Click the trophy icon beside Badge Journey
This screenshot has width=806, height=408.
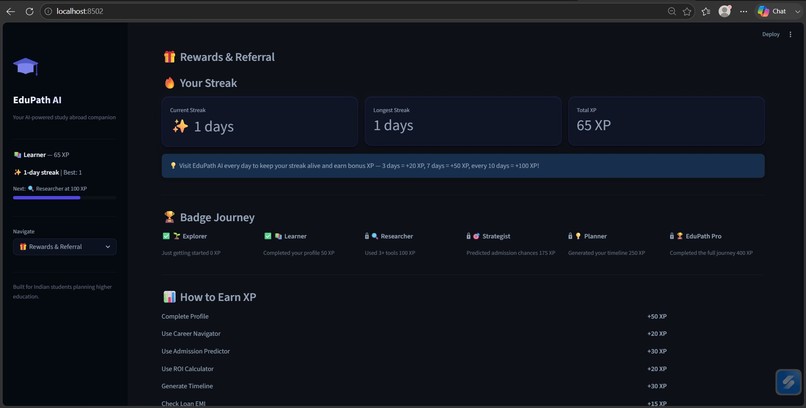pos(170,217)
